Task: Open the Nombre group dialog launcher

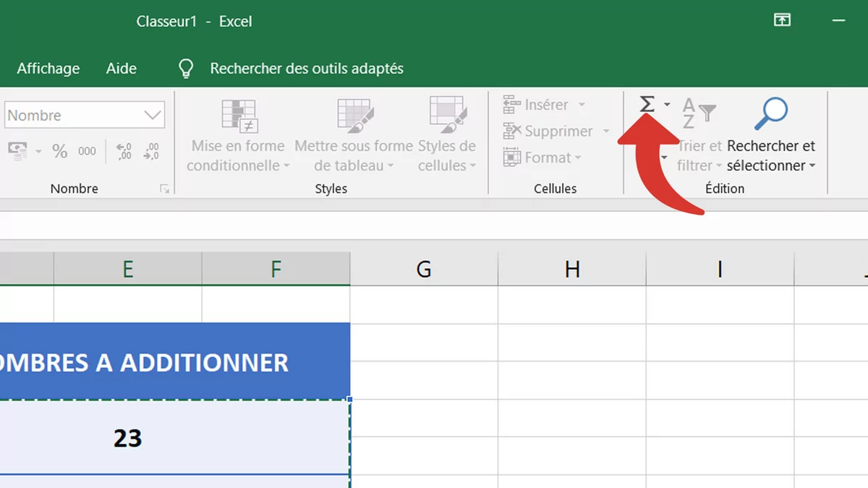Action: tap(165, 189)
